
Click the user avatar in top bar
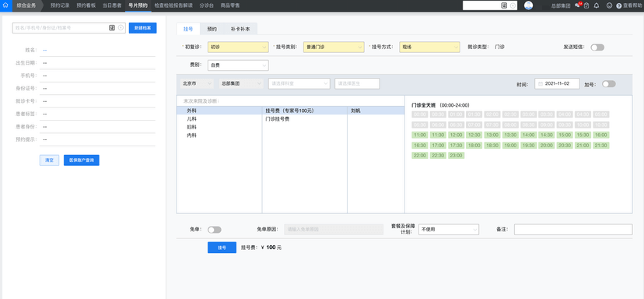529,5
